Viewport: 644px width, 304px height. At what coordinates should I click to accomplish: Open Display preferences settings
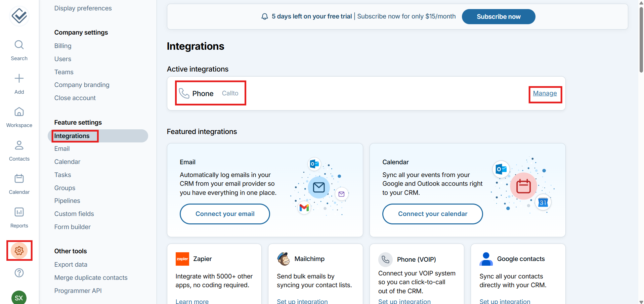pyautogui.click(x=83, y=8)
